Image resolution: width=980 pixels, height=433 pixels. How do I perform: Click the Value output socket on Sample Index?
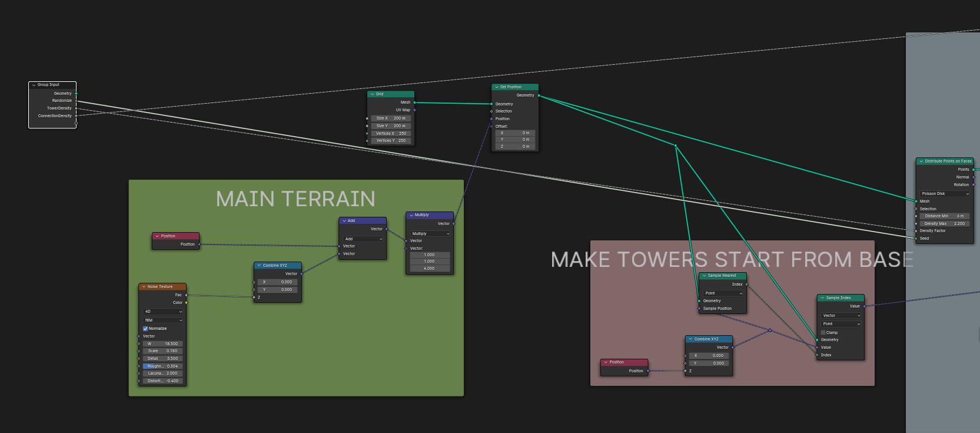(864, 306)
